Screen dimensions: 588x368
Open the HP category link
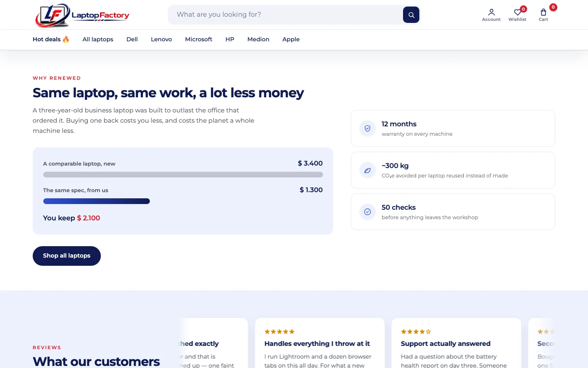(x=230, y=39)
